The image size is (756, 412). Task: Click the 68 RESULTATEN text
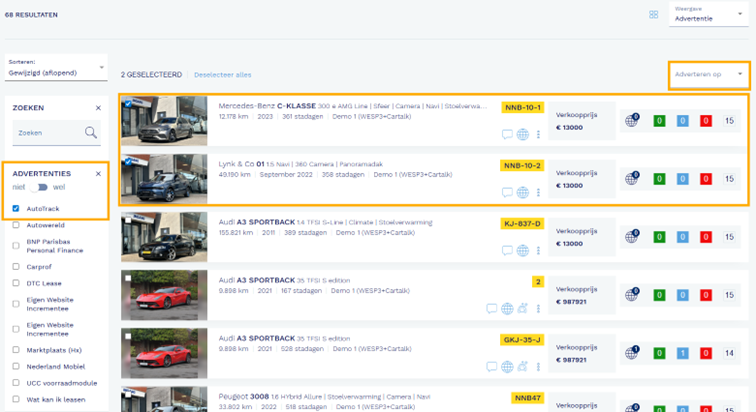click(x=31, y=15)
